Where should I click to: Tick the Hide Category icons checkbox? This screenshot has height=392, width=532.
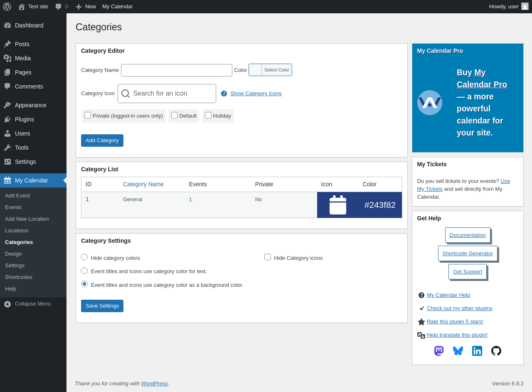tap(268, 257)
